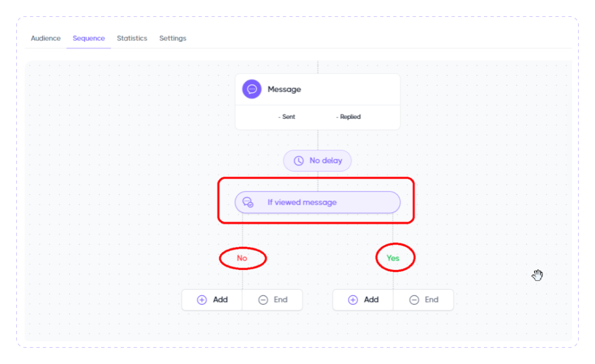Click the Add button on the Yes branch
595x364 pixels.
click(363, 300)
